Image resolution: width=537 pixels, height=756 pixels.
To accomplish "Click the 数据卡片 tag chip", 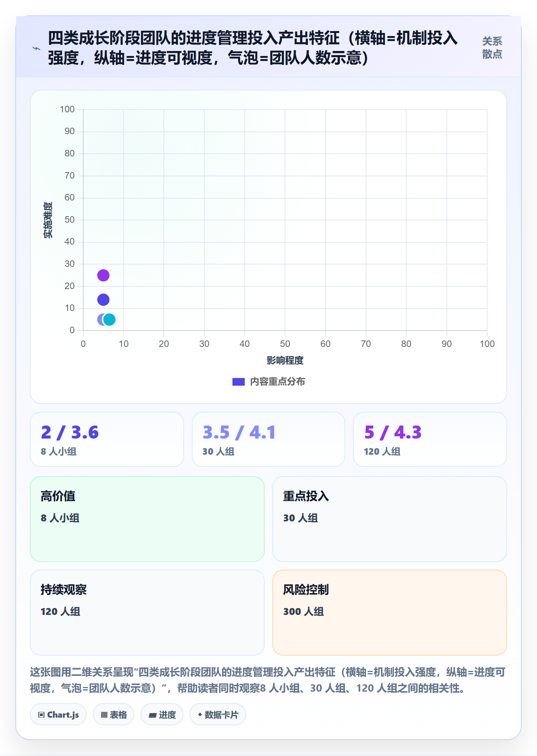I will point(218,715).
